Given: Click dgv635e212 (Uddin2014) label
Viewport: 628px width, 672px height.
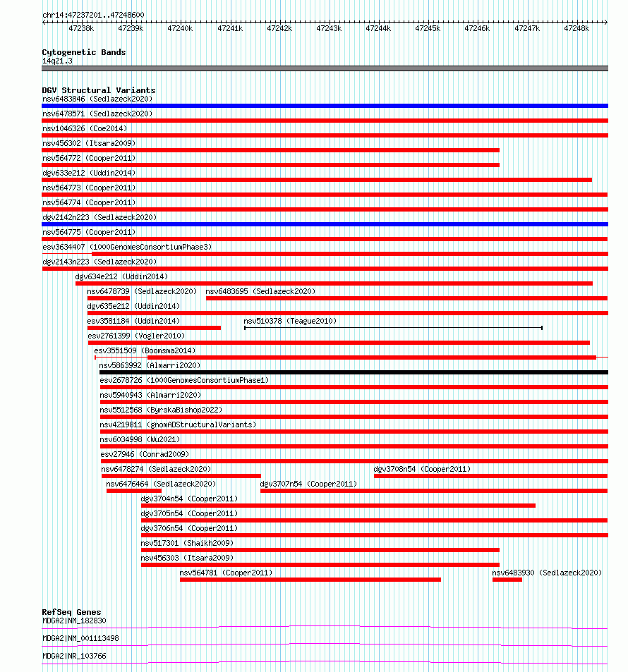Looking at the screenshot, I should pos(133,306).
